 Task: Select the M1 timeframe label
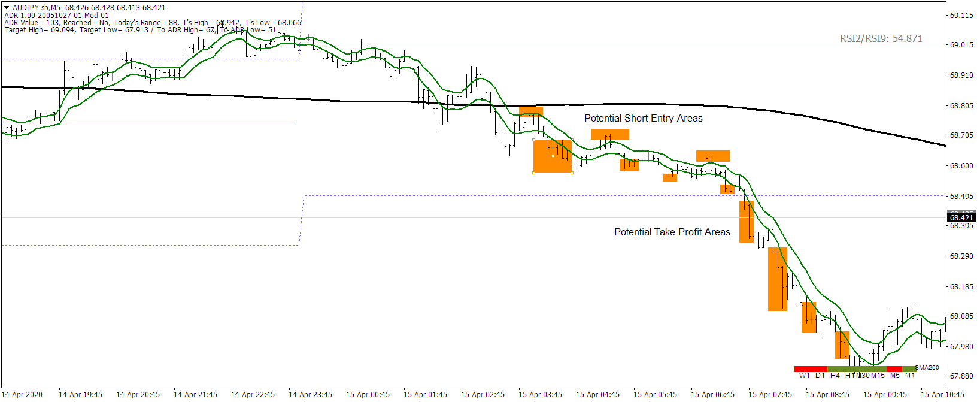[909, 376]
